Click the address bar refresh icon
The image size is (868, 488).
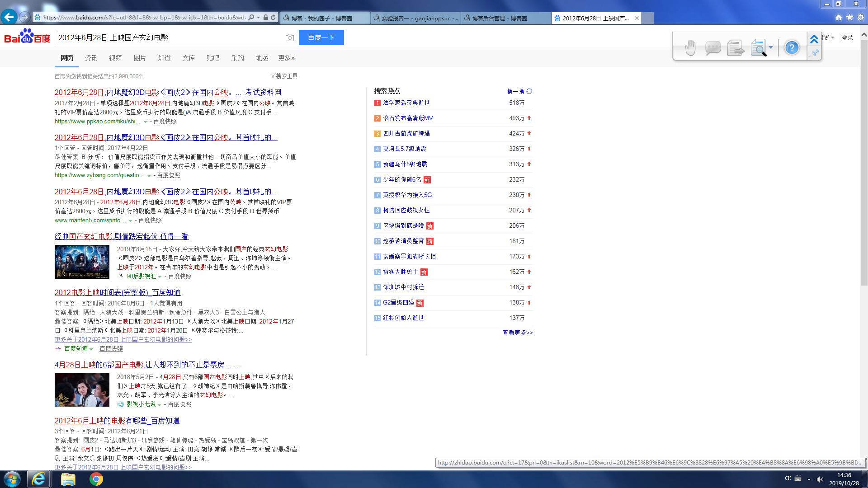coord(273,17)
